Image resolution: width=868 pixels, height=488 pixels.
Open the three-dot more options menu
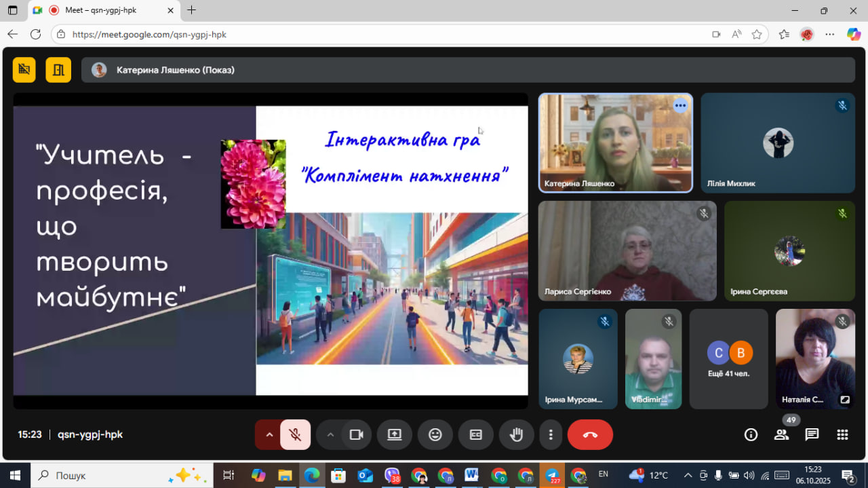pyautogui.click(x=551, y=435)
